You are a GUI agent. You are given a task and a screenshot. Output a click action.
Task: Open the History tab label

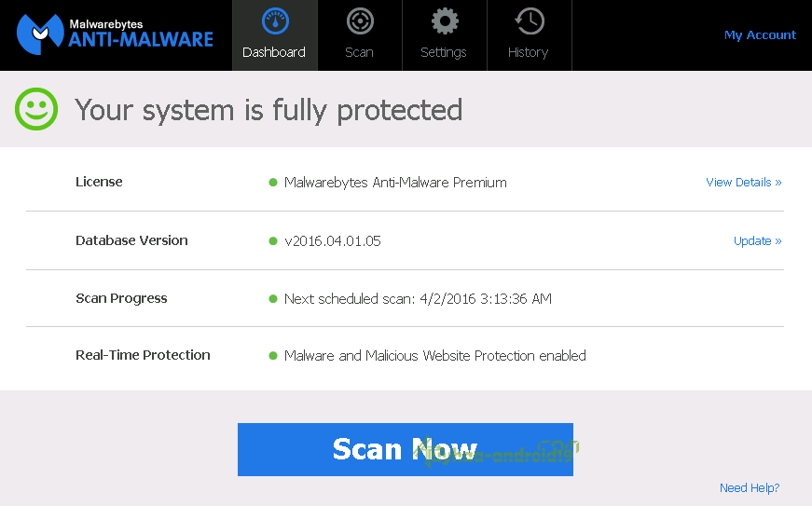pyautogui.click(x=528, y=52)
